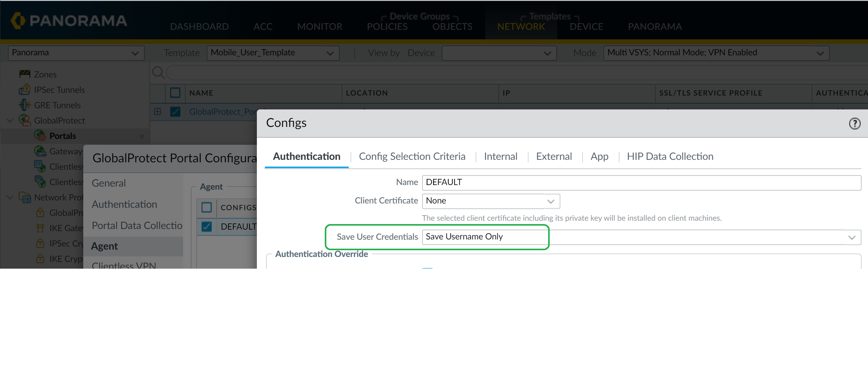Open help in the Configs dialog
This screenshot has height=375, width=868.
click(x=855, y=124)
